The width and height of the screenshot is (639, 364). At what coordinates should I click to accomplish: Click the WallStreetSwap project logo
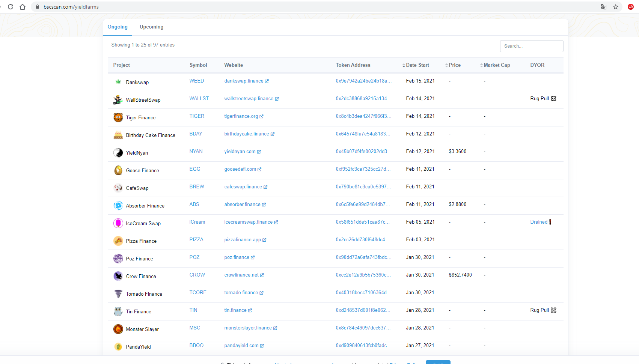pos(118,100)
